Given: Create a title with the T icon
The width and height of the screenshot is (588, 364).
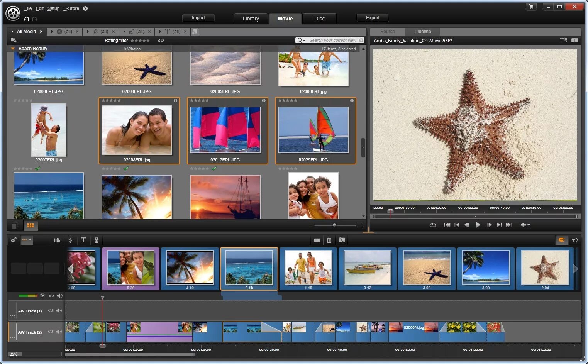Looking at the screenshot, I should click(x=83, y=240).
